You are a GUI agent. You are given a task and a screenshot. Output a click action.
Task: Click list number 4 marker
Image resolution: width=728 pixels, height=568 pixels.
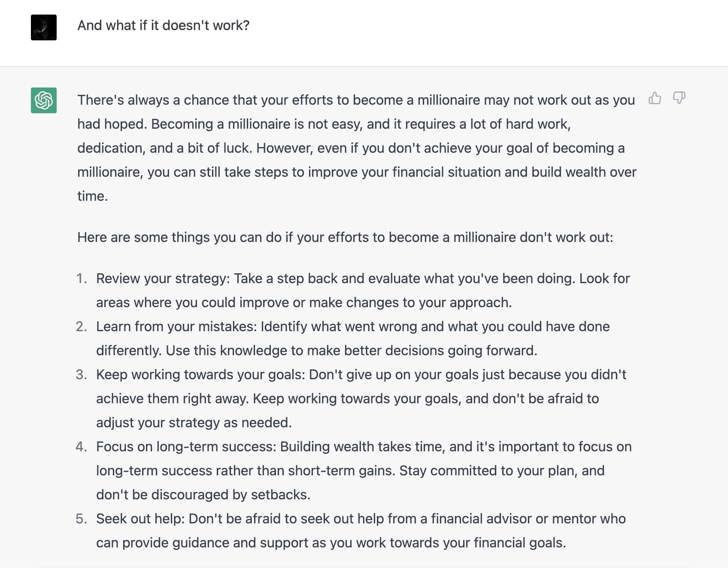pyautogui.click(x=82, y=446)
